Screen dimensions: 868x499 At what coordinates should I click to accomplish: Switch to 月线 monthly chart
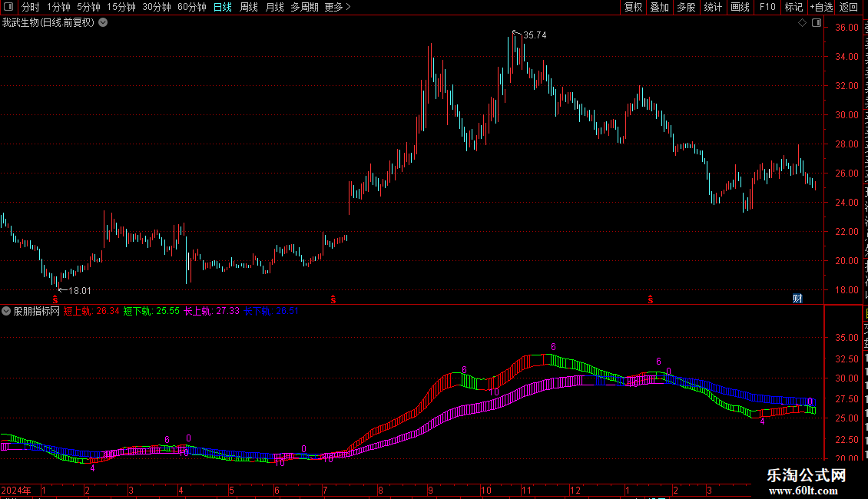[274, 7]
